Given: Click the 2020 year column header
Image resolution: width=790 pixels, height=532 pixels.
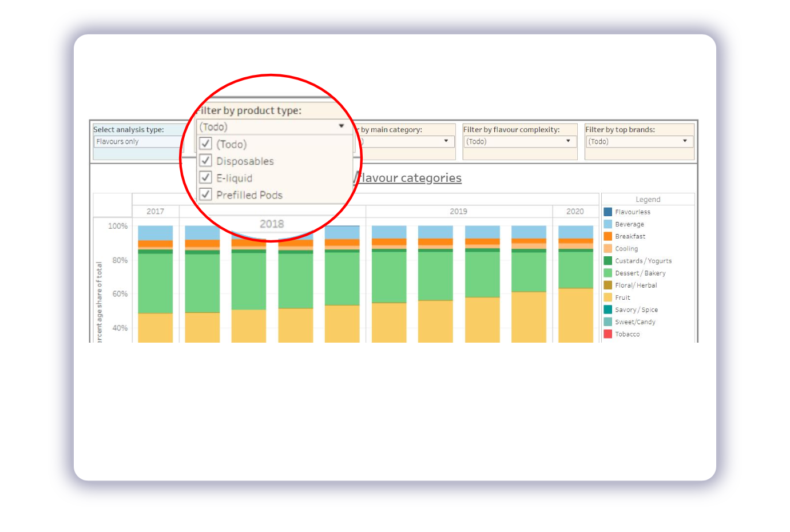Looking at the screenshot, I should coord(575,212).
